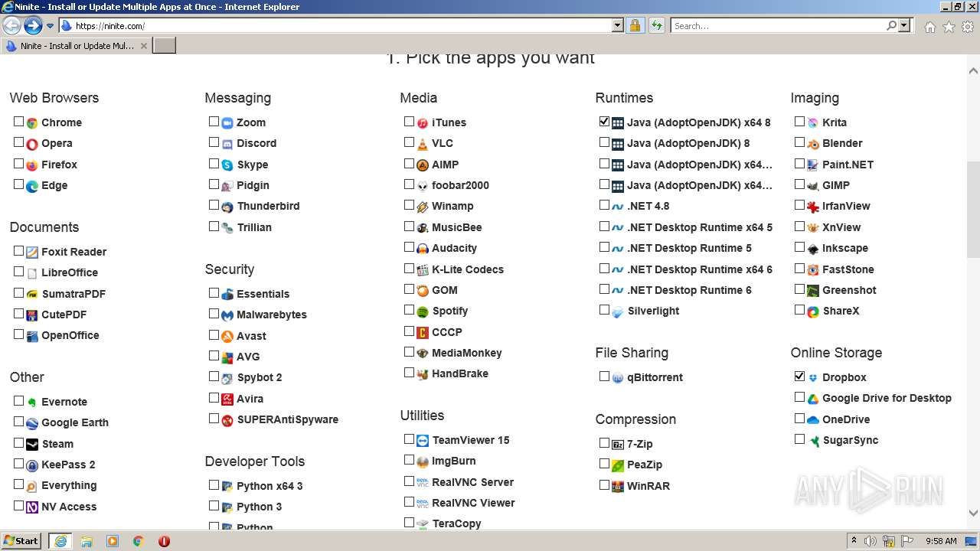Click the Zoom app icon
980x551 pixels.
point(227,123)
